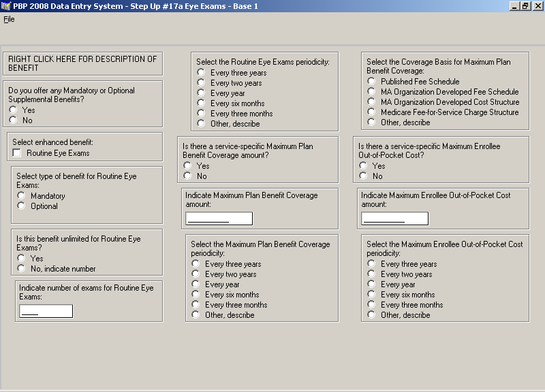The width and height of the screenshot is (545, 392).
Task: Select 'No, indicate number' for unlimited benefit
Action: pos(21,269)
